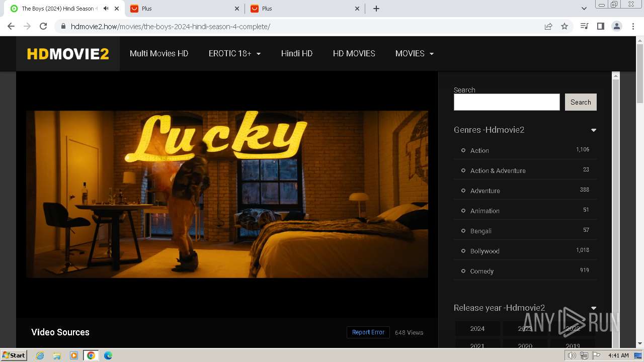Open the media control icon
This screenshot has width=644, height=362.
(x=584, y=26)
